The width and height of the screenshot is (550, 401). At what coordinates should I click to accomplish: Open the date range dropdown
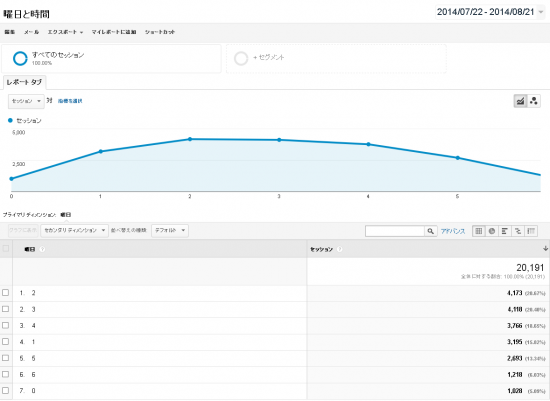491,12
